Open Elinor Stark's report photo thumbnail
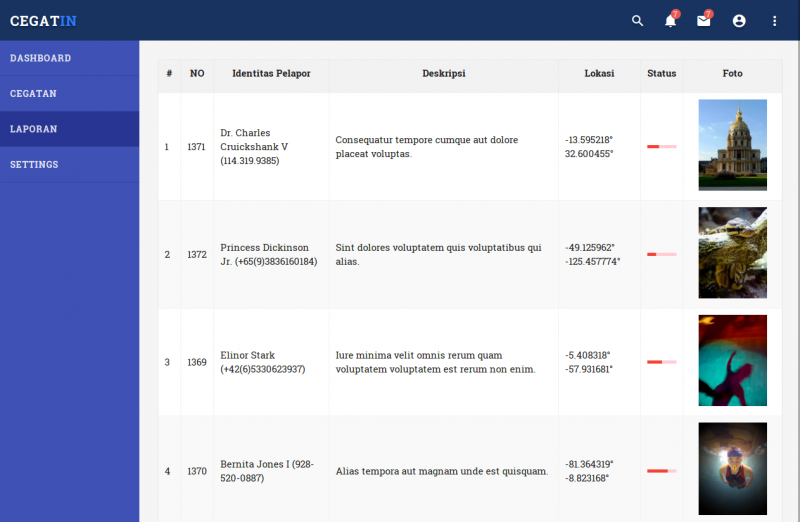Viewport: 800px width, 522px height. (x=732, y=361)
